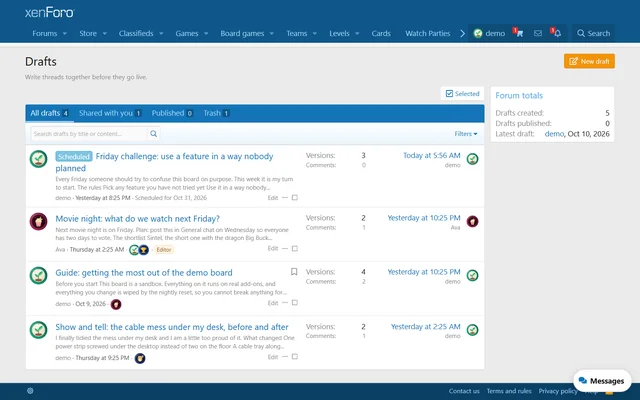Open the demo user avatar in header
640x400 pixels.
coord(478,33)
